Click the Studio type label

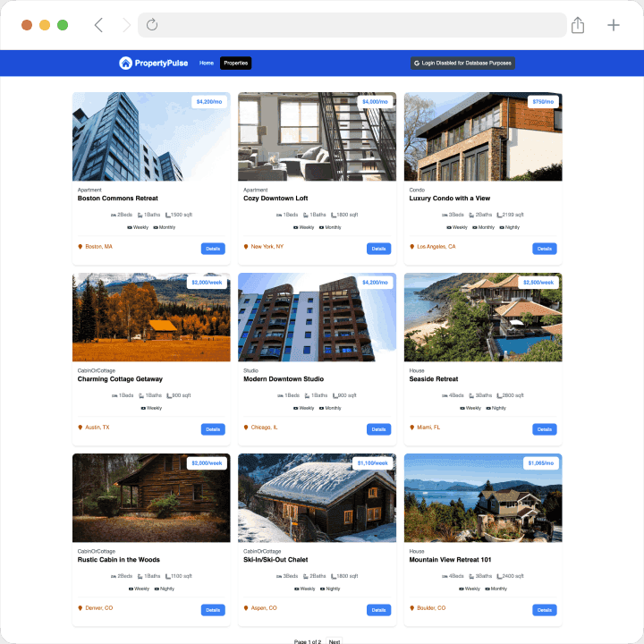pos(250,370)
